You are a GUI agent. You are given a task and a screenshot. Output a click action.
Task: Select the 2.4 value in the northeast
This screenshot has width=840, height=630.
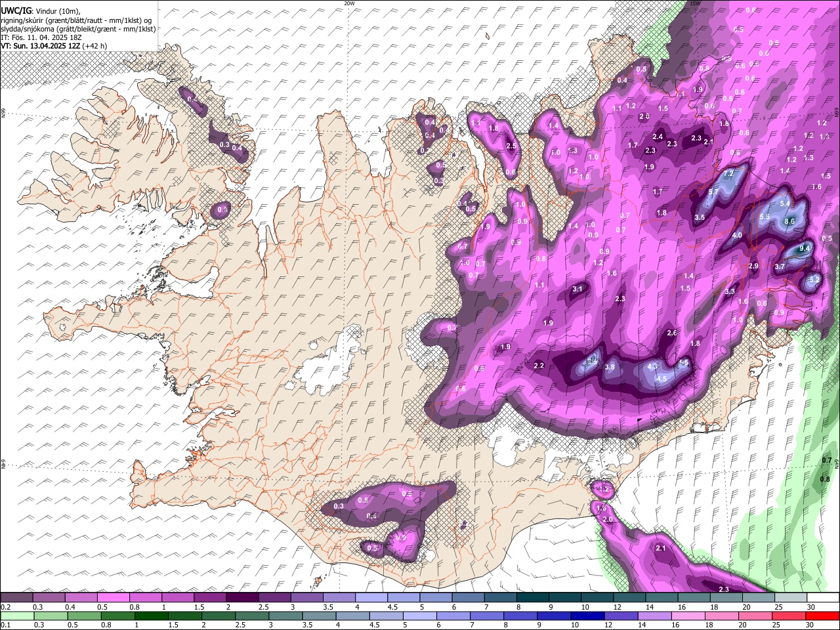(x=658, y=136)
